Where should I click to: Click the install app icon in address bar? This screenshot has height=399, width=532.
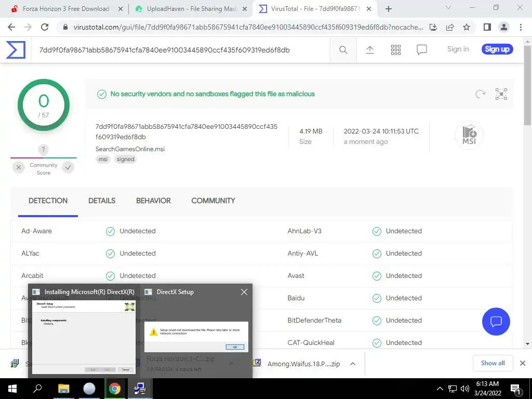tap(433, 27)
